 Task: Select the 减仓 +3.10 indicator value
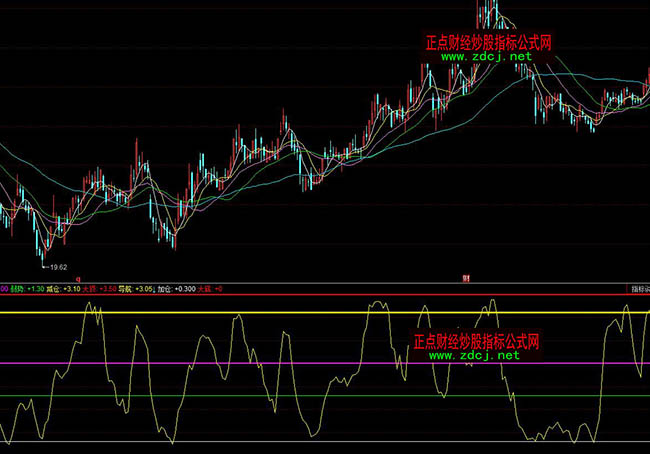click(x=61, y=288)
